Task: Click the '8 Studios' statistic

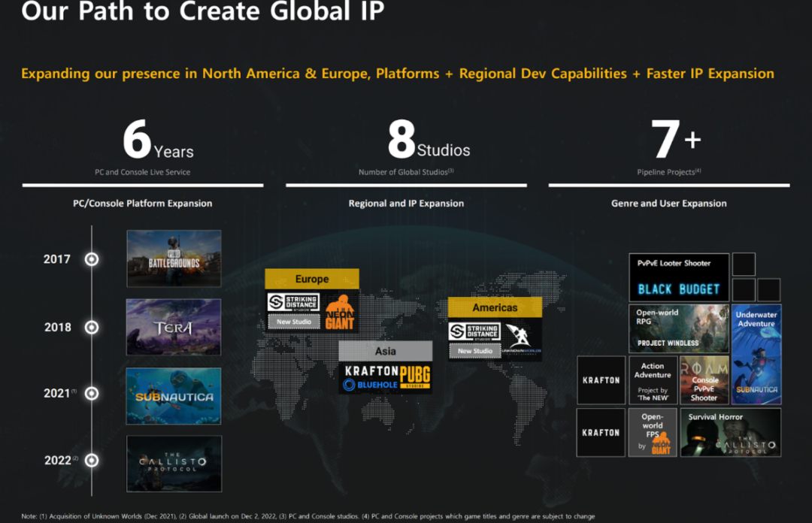Action: (x=429, y=140)
